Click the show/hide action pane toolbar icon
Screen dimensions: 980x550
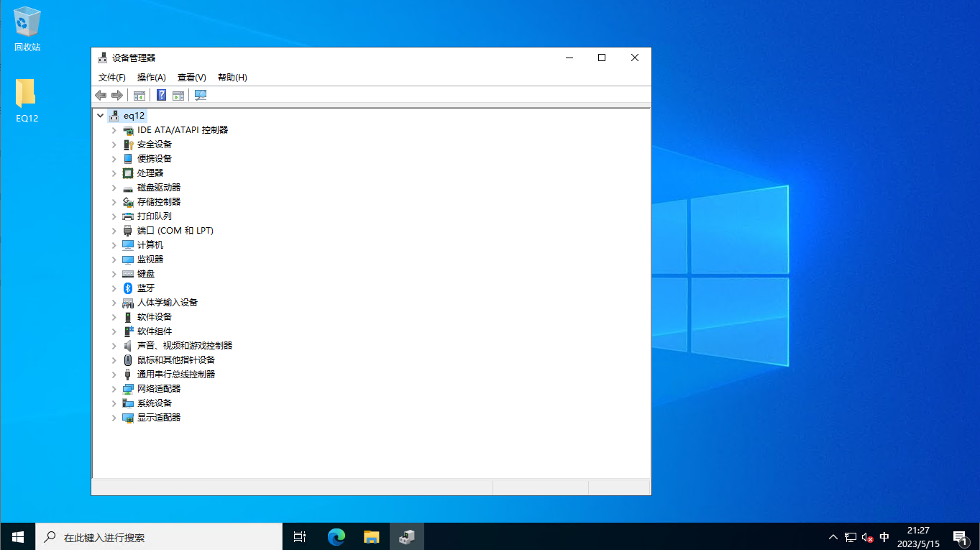178,95
